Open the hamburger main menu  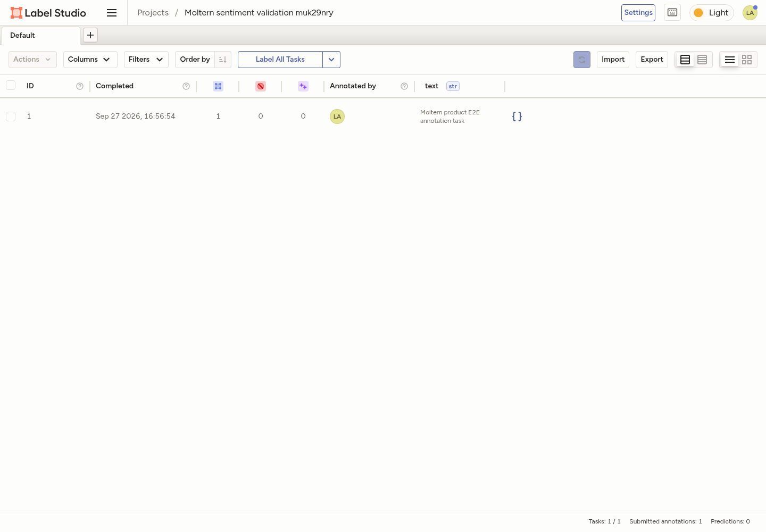pos(112,13)
